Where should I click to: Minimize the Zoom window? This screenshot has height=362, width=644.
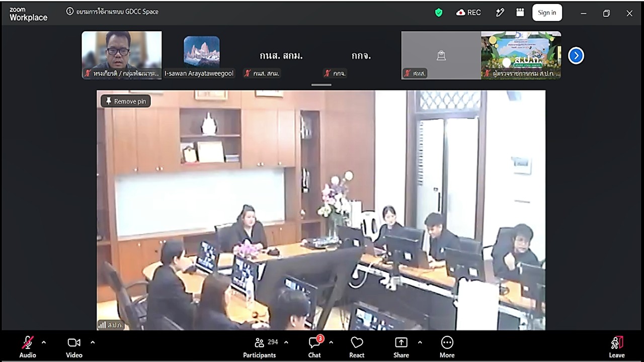(584, 13)
